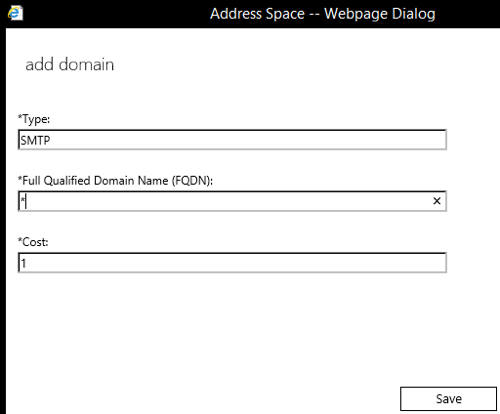Click the *Type: label
The image size is (500, 414).
point(34,119)
